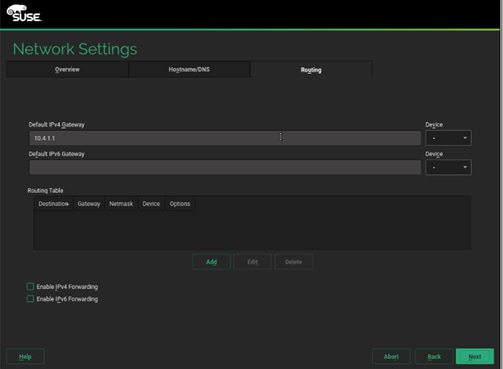Image resolution: width=503 pixels, height=369 pixels.
Task: Sort routing table by Destination column
Action: [54, 204]
